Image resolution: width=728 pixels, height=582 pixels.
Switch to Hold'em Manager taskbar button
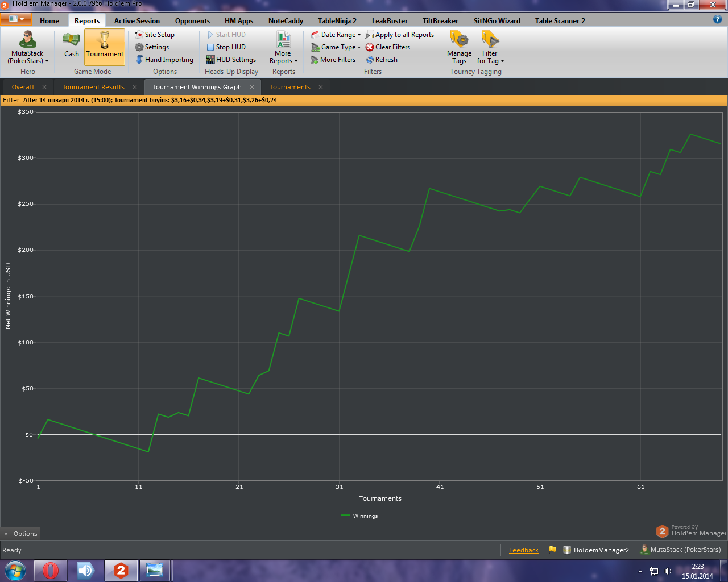(x=121, y=570)
